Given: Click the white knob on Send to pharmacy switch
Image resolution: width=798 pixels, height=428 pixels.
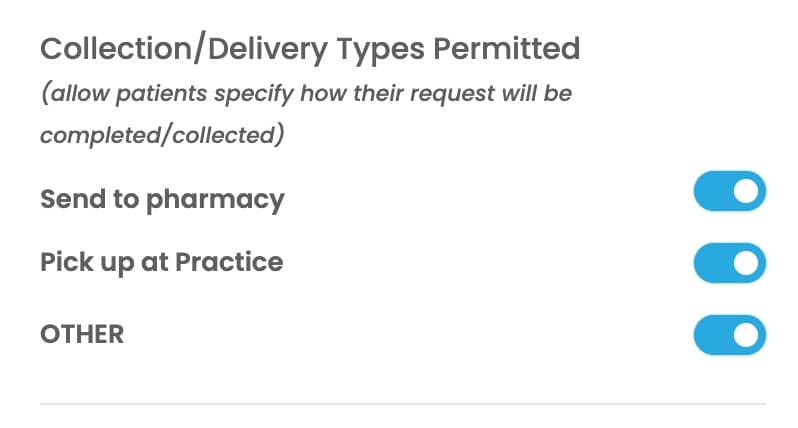Looking at the screenshot, I should [745, 191].
